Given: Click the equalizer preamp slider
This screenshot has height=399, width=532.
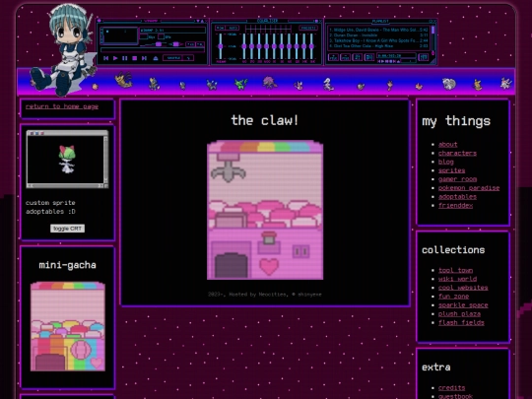Looking at the screenshot, I should tap(221, 46).
